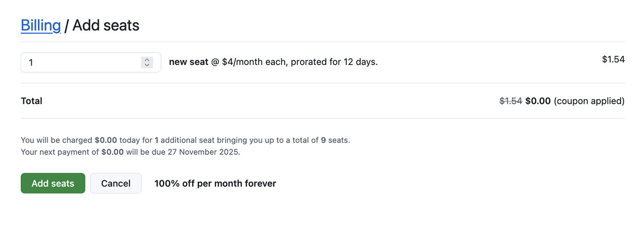644x234 pixels.
Task: Click the Add seats page heading
Action: 106,25
